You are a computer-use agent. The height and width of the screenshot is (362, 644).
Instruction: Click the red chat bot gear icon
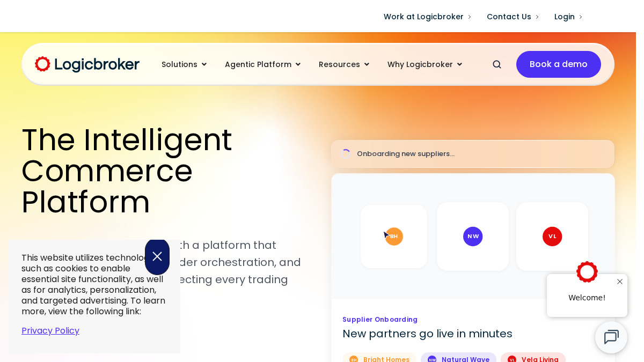pyautogui.click(x=587, y=272)
